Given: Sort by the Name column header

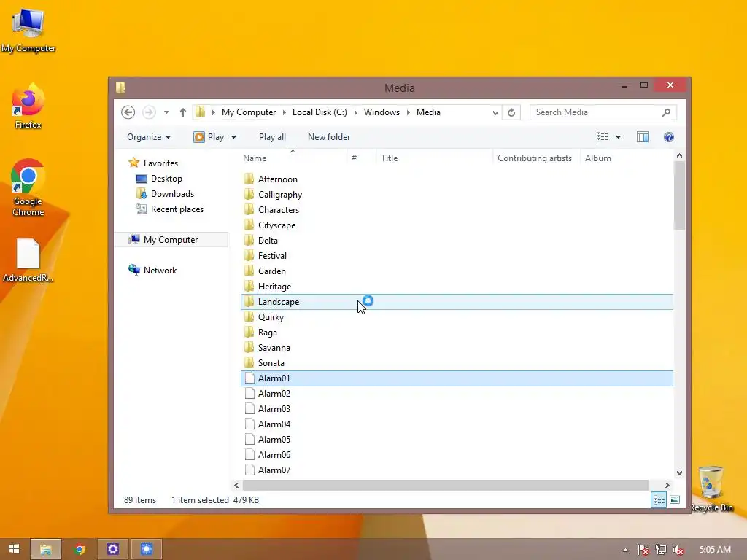Looking at the screenshot, I should (x=293, y=158).
